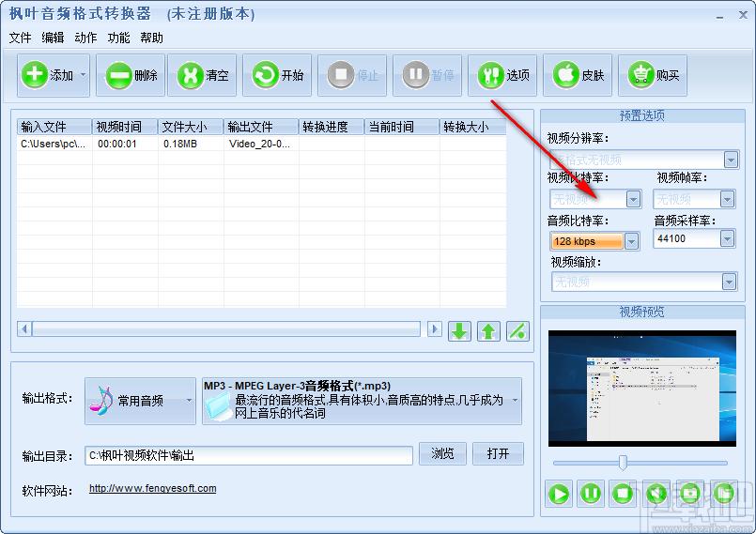The image size is (756, 534).
Task: Close the 枫叶音频格式转换器 window
Action: [x=743, y=15]
